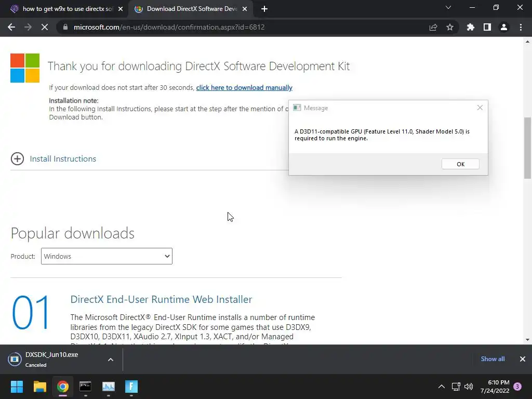Click the large '01' ranking number
This screenshot has width=532, height=399.
[31, 312]
